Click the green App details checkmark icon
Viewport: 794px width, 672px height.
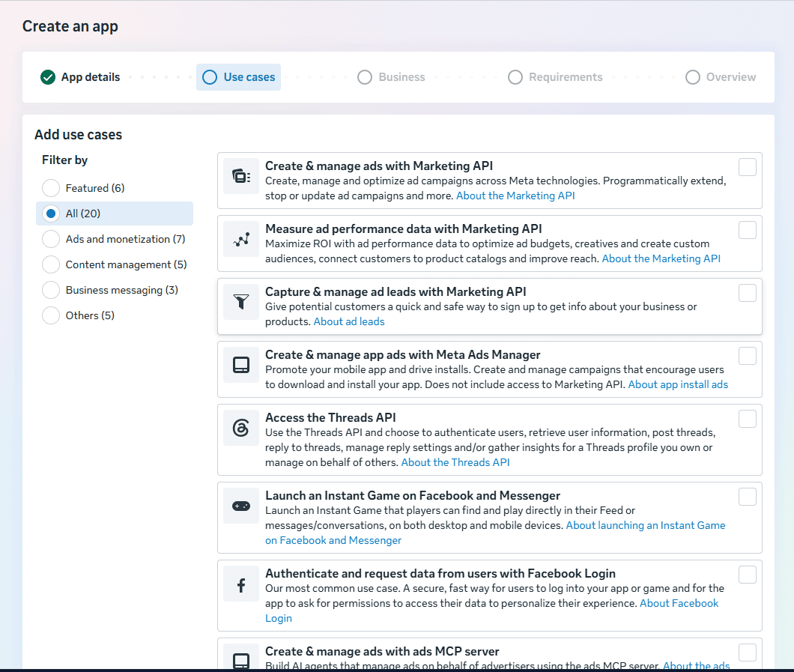pos(48,77)
